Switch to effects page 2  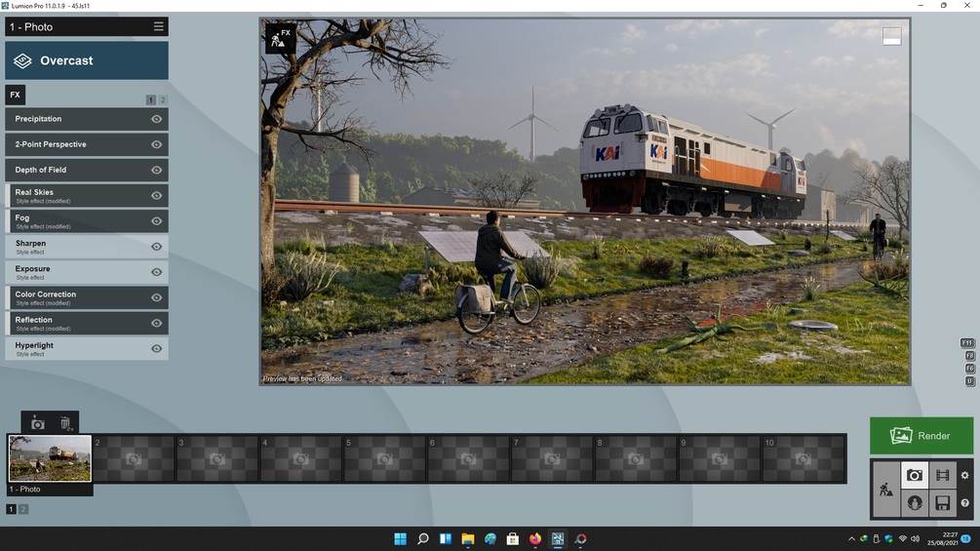pos(163,99)
